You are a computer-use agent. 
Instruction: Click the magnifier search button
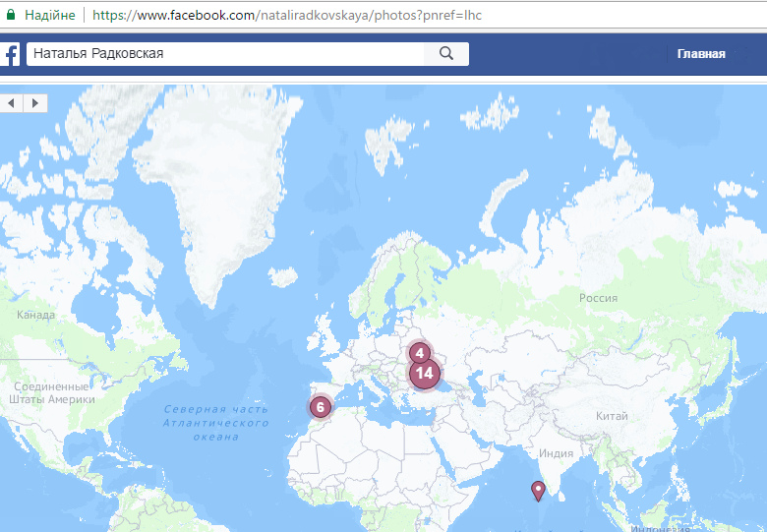click(x=446, y=54)
